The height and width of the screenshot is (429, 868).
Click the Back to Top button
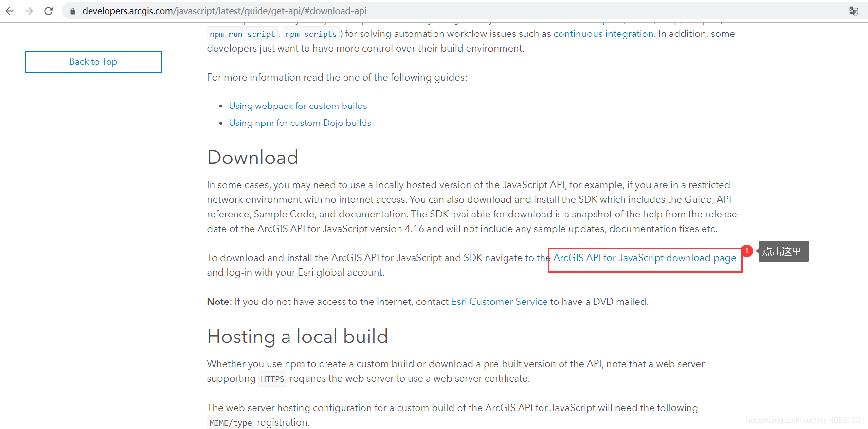(93, 62)
